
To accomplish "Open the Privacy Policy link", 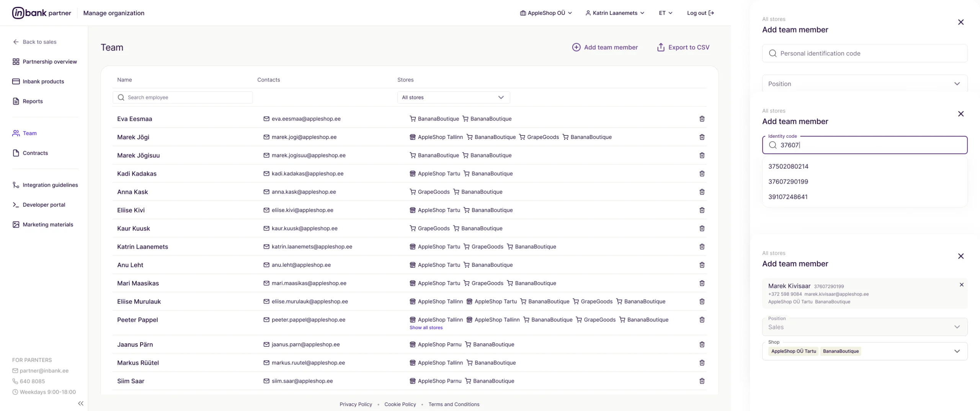I will (356, 404).
